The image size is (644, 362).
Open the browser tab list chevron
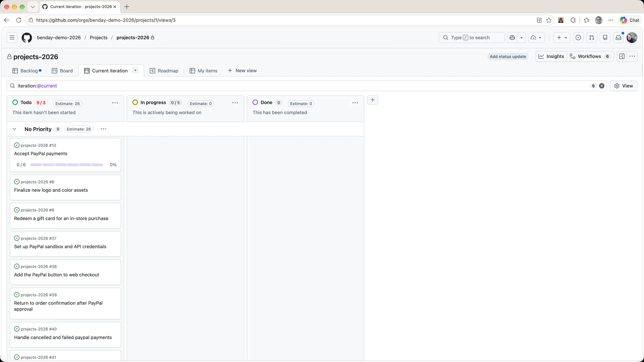(x=33, y=7)
